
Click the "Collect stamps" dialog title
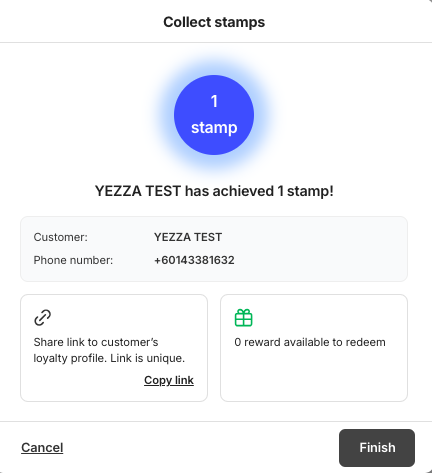tap(214, 22)
